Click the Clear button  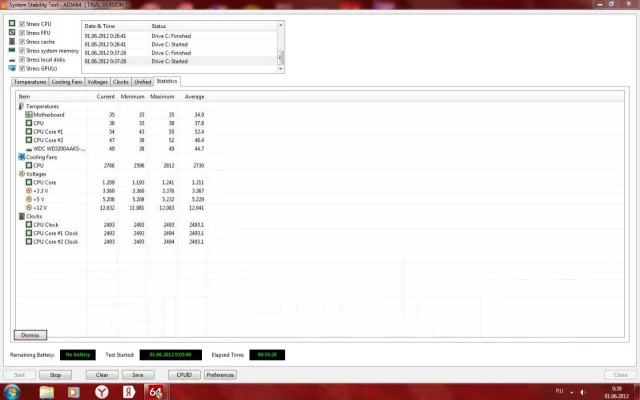(102, 375)
